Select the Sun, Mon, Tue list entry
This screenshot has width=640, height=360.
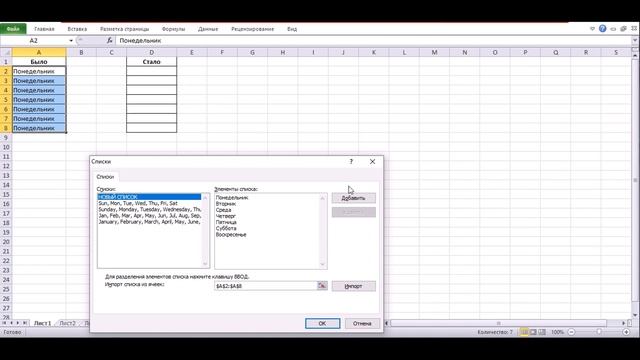click(149, 203)
